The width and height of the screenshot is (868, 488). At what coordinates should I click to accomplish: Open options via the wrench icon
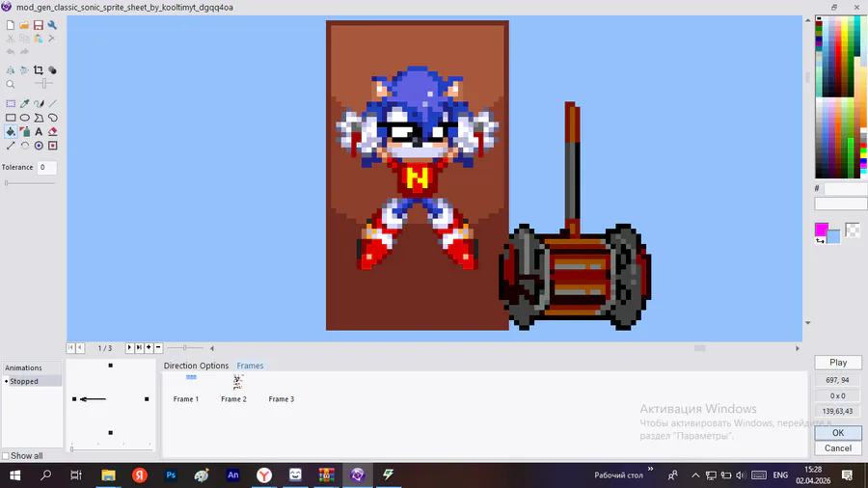52,25
